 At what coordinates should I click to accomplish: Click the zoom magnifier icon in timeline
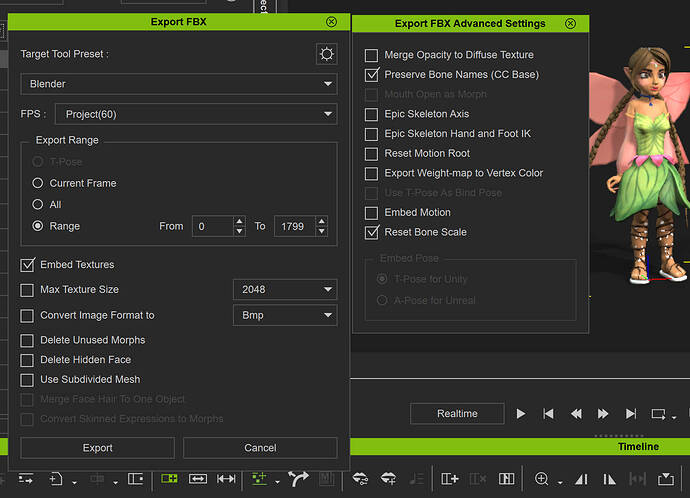(x=541, y=479)
